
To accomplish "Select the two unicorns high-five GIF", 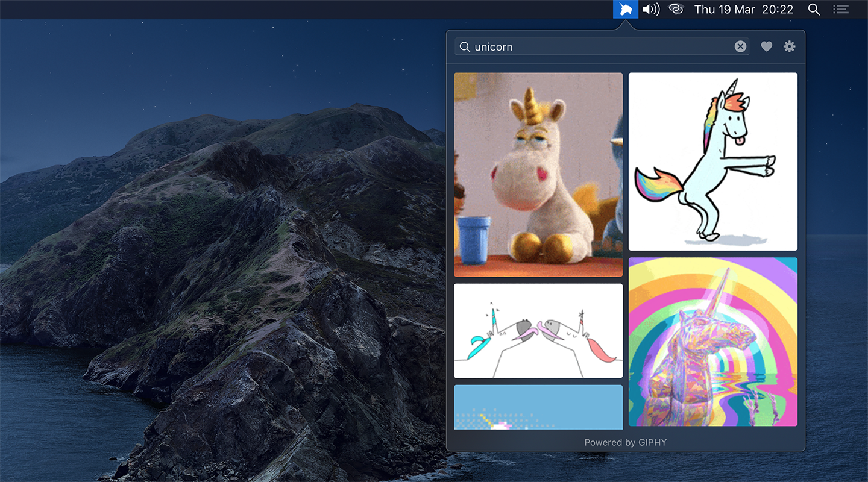I will click(538, 331).
